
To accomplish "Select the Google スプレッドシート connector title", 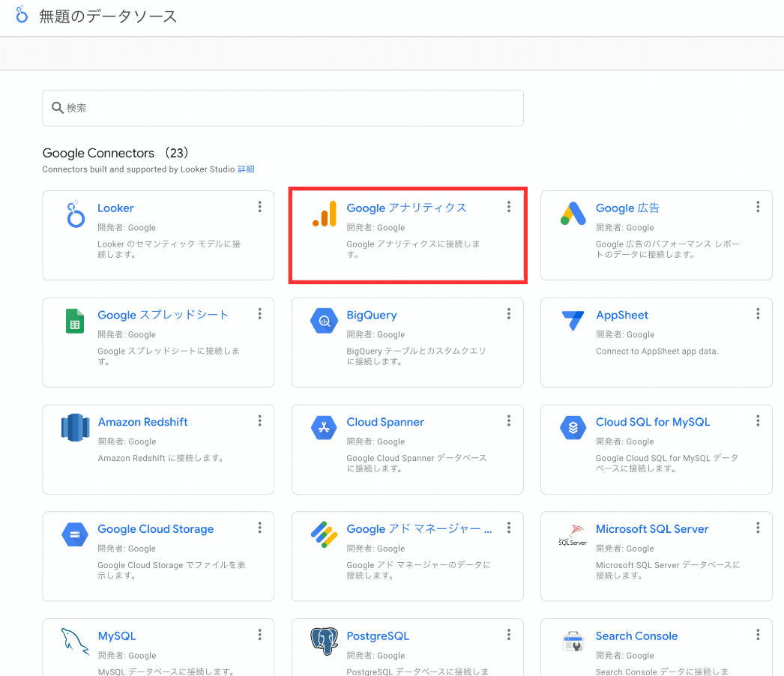I will coord(163,315).
